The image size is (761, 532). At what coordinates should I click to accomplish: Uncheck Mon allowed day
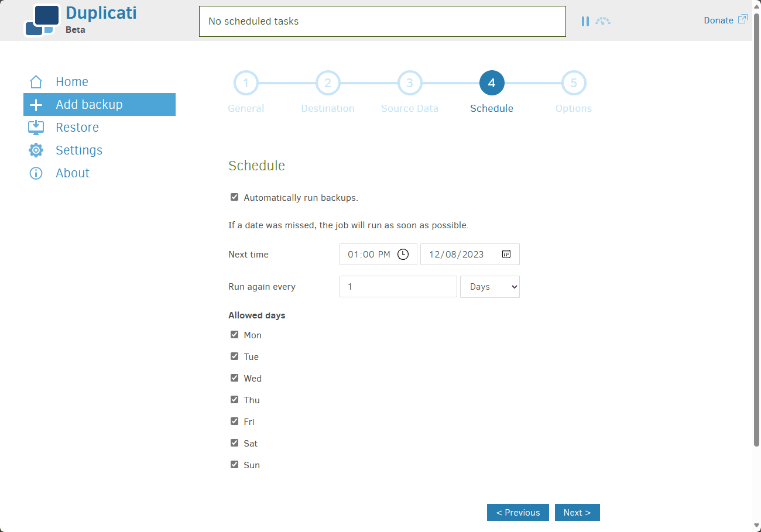pyautogui.click(x=235, y=335)
